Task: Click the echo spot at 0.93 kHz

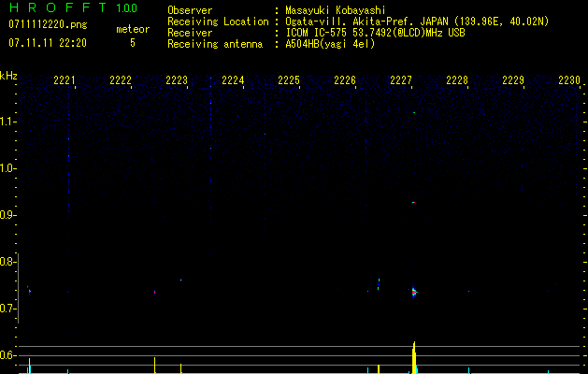Action: 413,203
